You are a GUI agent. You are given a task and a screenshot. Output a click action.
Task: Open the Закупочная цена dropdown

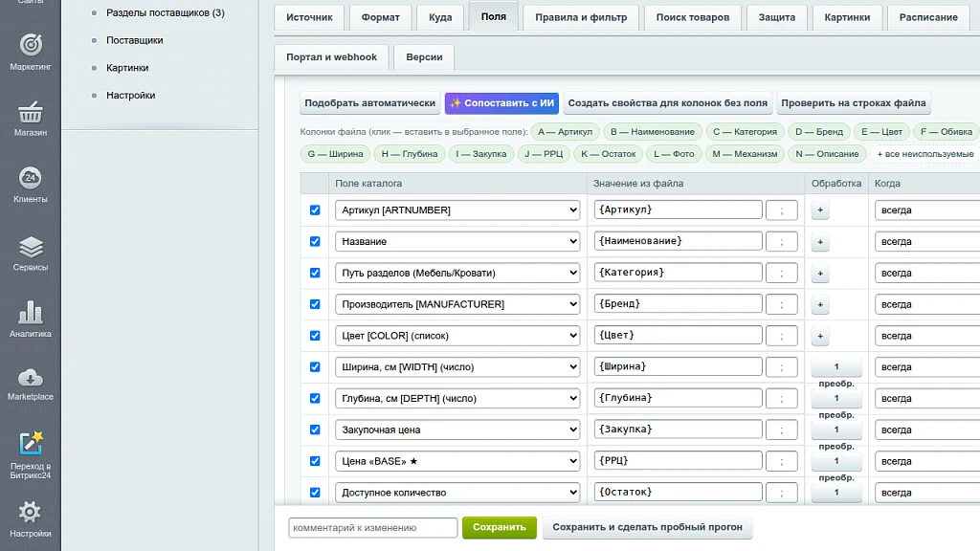click(x=457, y=430)
